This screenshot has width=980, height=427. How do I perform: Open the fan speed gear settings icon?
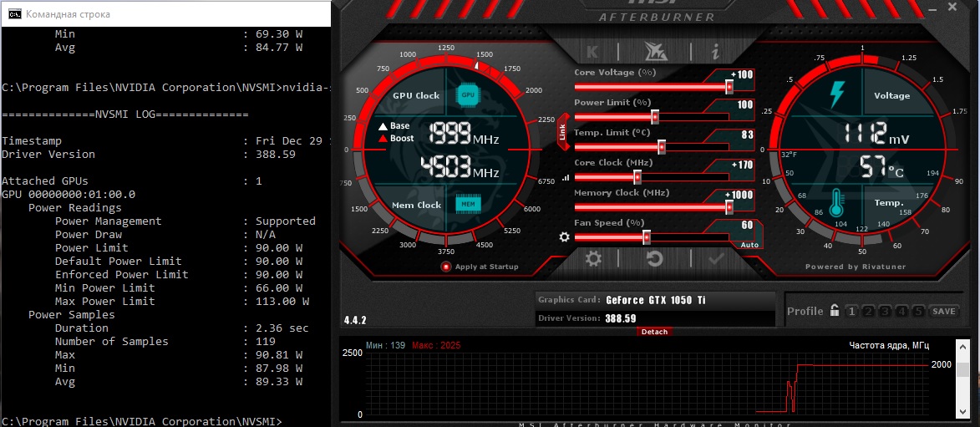coord(565,237)
